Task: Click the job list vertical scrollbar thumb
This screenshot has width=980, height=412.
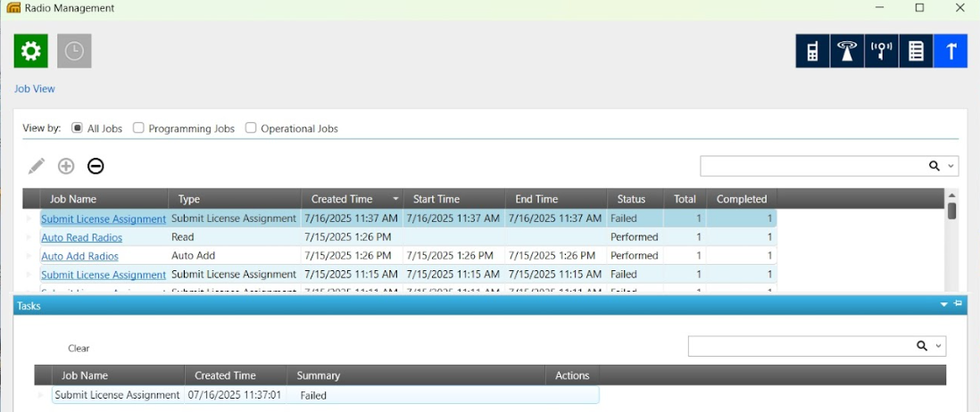Action: click(951, 210)
